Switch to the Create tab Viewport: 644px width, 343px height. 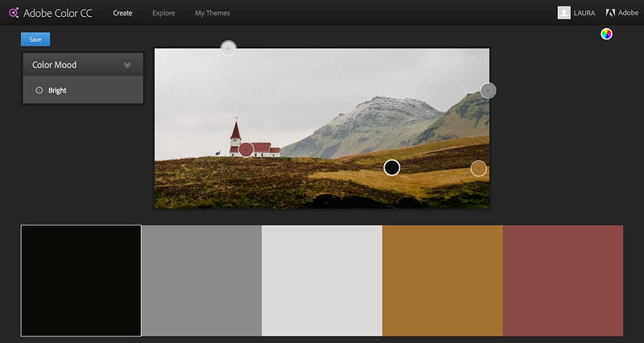(x=122, y=13)
